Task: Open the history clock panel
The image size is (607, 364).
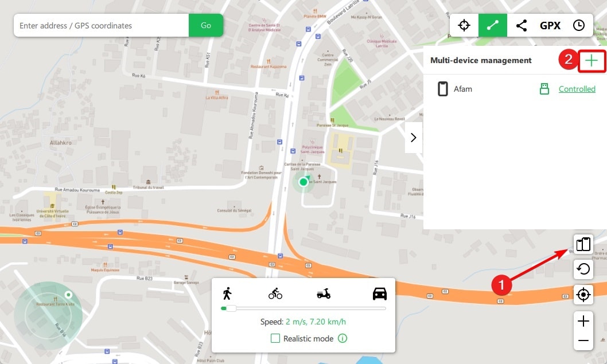Action: click(x=578, y=25)
